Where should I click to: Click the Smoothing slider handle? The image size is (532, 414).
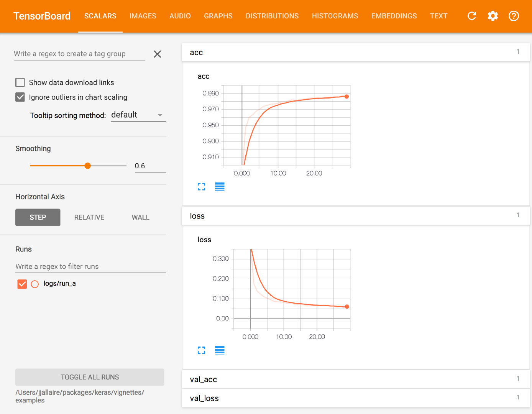coord(87,166)
